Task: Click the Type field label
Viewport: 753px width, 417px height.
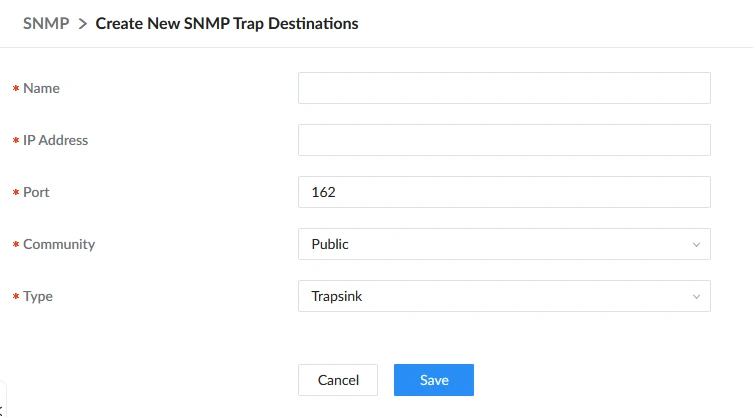Action: (x=37, y=296)
